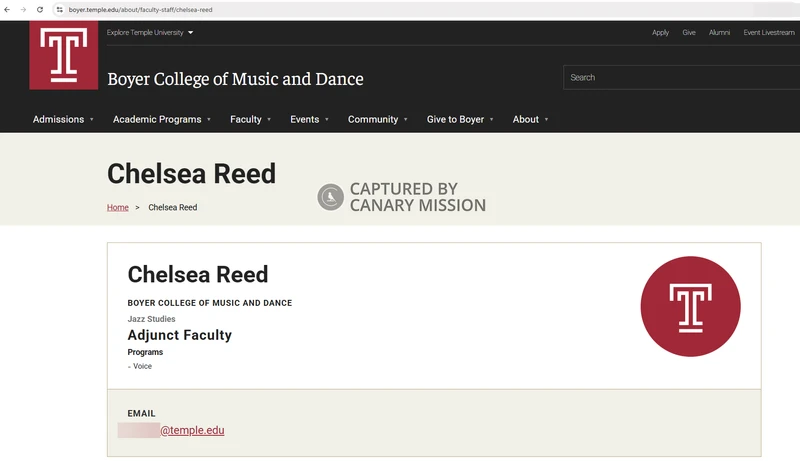
Task: Click the Temple T logo in header
Action: pos(64,55)
